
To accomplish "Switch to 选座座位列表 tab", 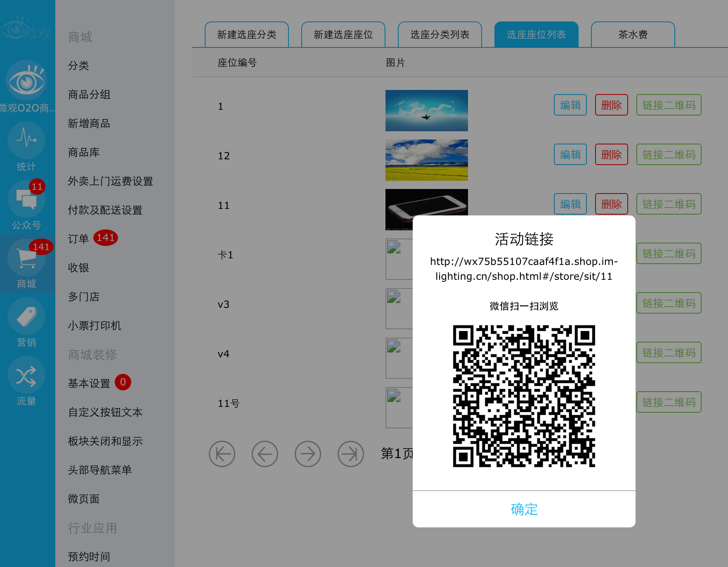I will (537, 35).
